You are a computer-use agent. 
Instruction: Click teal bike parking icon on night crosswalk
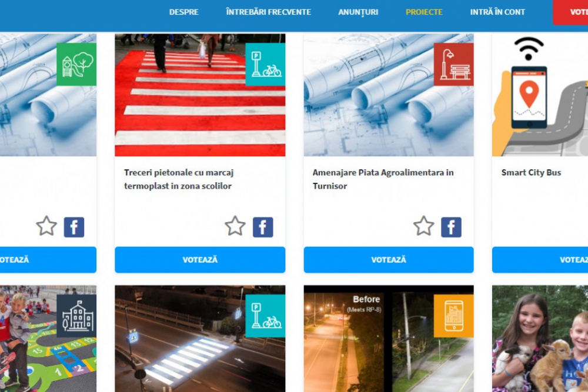[x=265, y=316]
